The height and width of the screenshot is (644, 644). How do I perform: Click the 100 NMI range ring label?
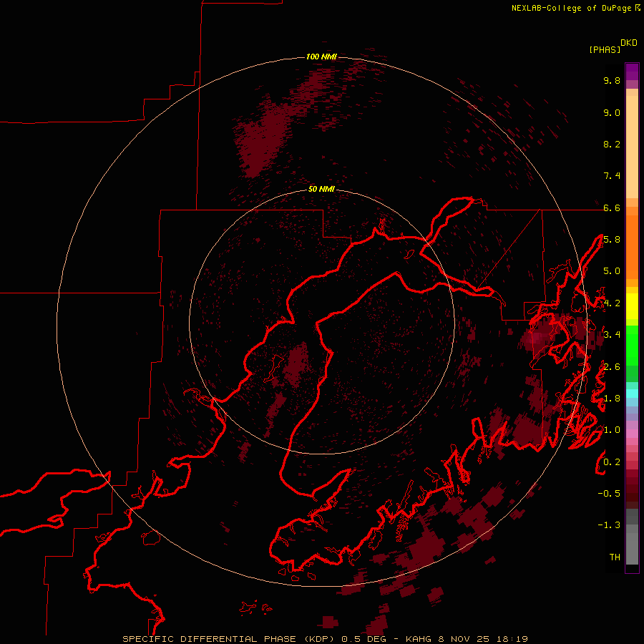click(x=321, y=57)
